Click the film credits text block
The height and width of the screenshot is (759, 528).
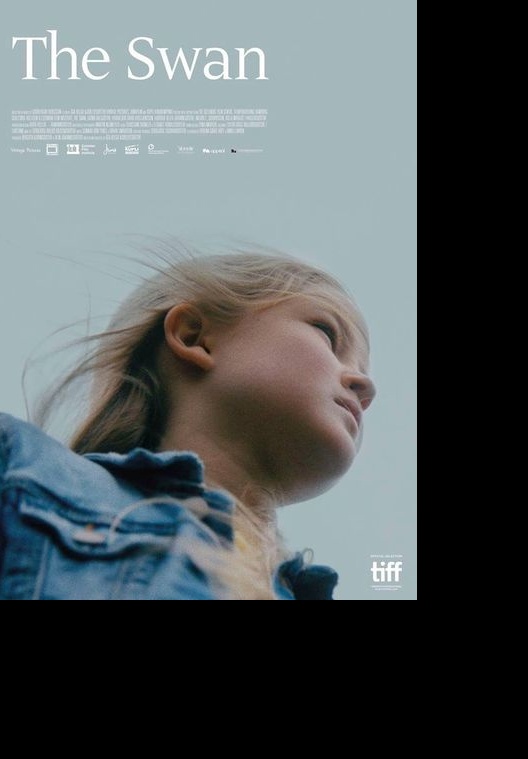(x=139, y=124)
